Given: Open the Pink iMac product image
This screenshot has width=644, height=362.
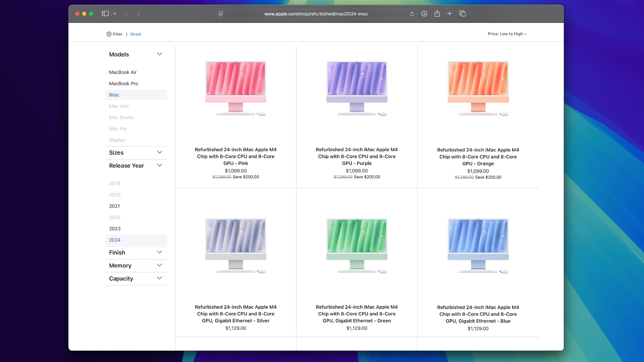Looking at the screenshot, I should (x=236, y=88).
